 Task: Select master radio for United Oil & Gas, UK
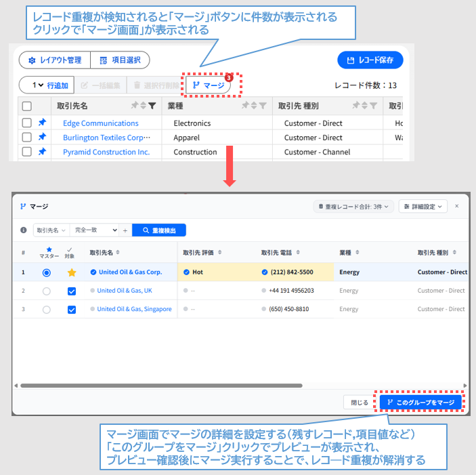[47, 291]
